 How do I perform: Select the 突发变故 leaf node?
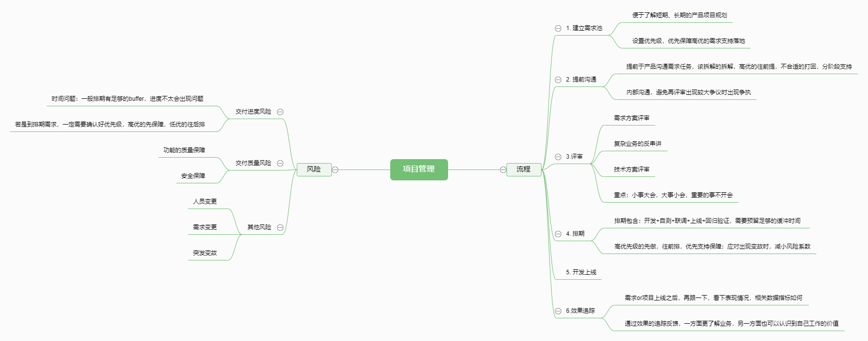205,253
